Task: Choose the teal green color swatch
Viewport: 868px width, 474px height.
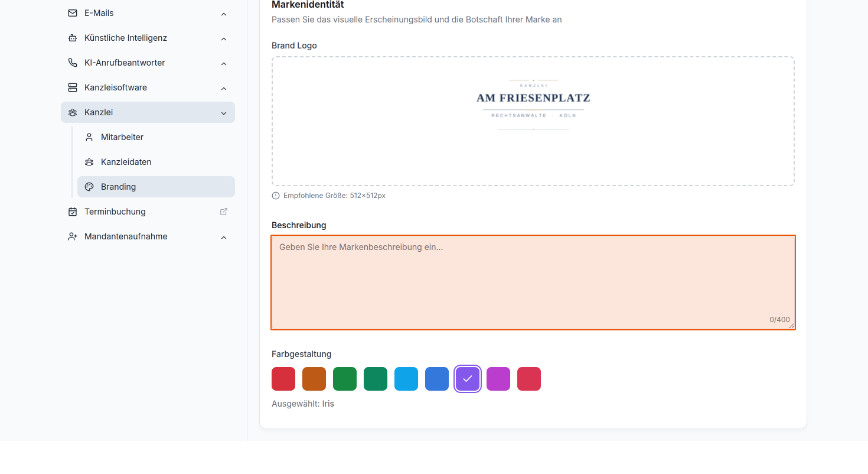Action: tap(376, 379)
